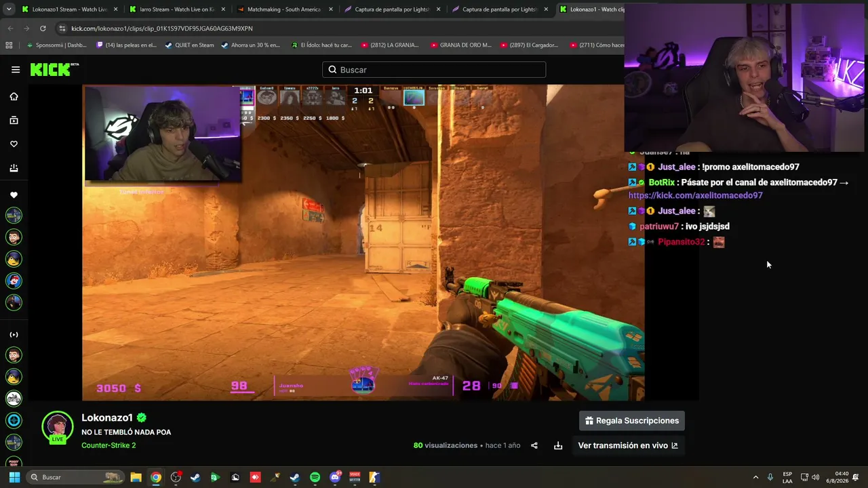This screenshot has height=488, width=868.
Task: Click the volume speaker icon in system tray
Action: point(816,477)
